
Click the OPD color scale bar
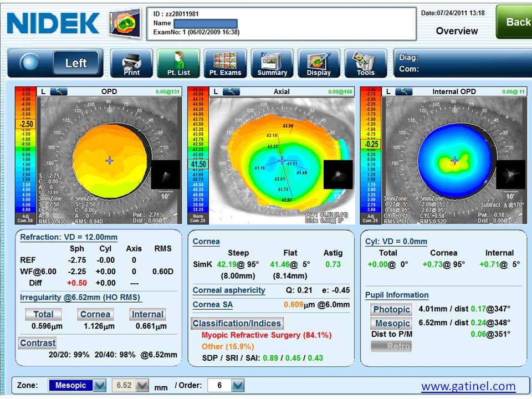[27, 150]
